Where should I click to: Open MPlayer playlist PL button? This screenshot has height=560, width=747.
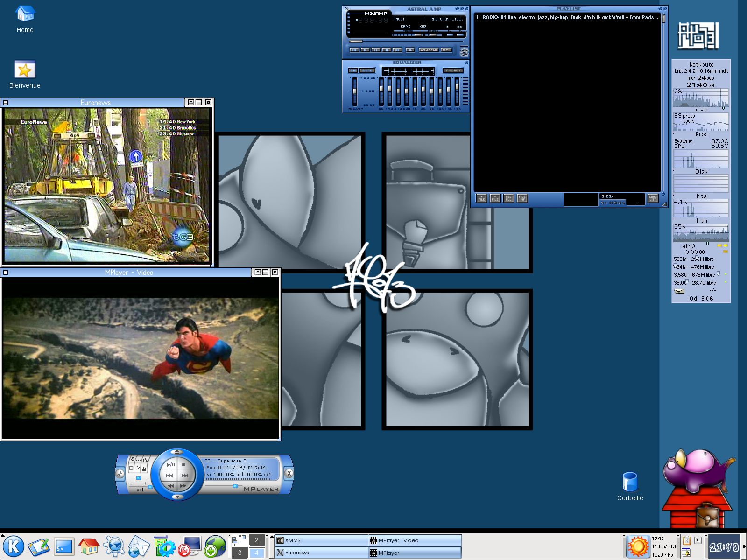(145, 459)
